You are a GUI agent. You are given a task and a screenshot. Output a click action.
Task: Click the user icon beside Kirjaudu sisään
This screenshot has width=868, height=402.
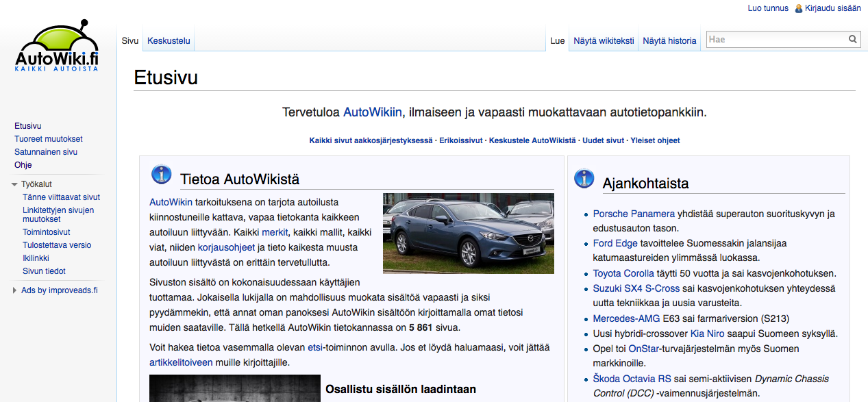coord(798,8)
